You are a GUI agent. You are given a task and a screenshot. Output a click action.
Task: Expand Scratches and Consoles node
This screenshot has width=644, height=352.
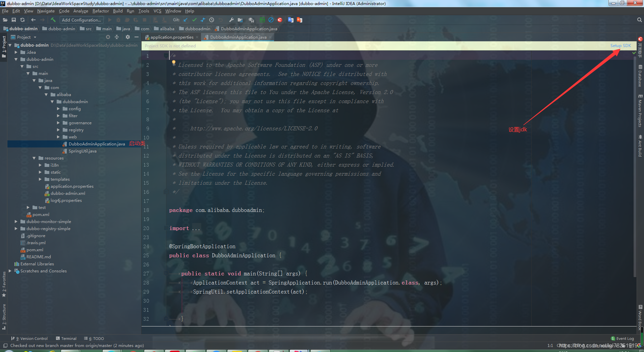point(10,271)
